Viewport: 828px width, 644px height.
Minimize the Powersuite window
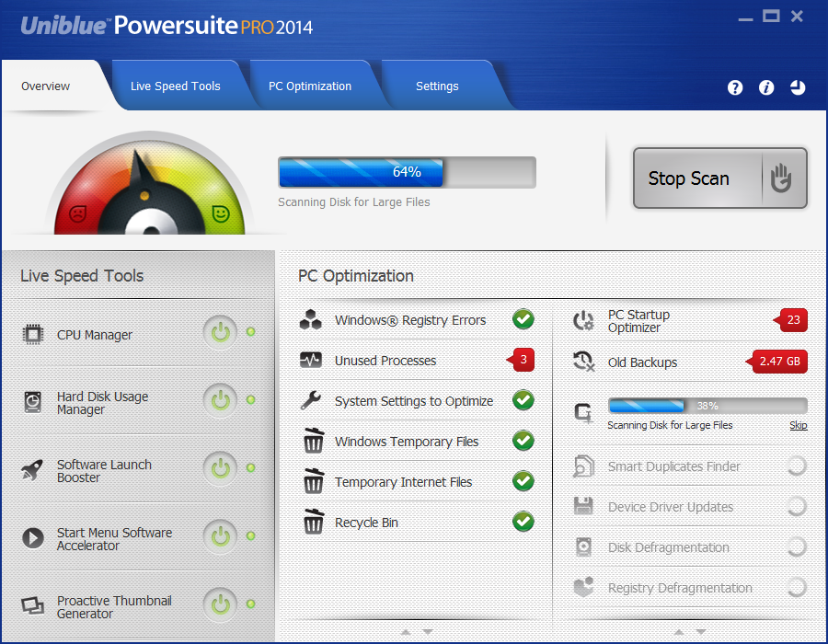coord(745,18)
